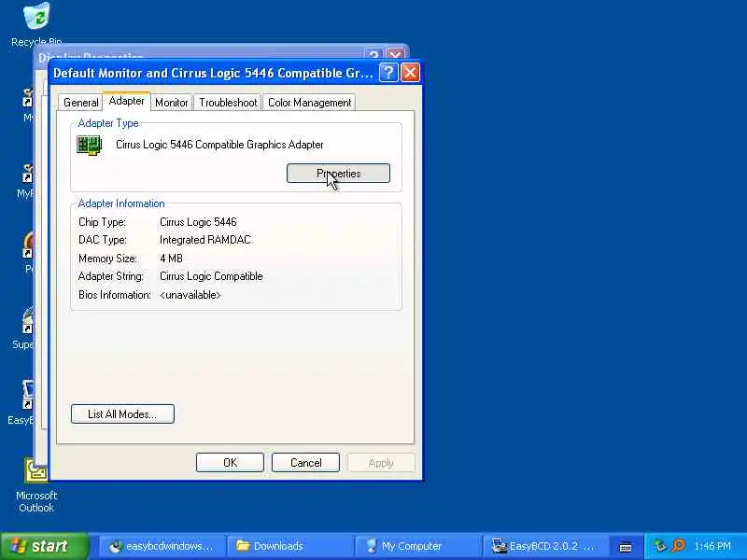This screenshot has height=560, width=747.
Task: Open the Troubleshoot tab
Action: [228, 103]
